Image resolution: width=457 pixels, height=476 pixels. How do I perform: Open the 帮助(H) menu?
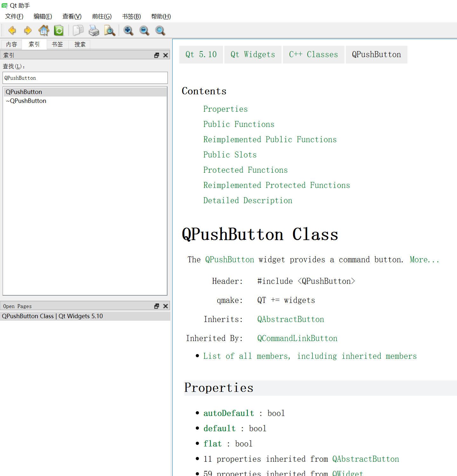(161, 17)
